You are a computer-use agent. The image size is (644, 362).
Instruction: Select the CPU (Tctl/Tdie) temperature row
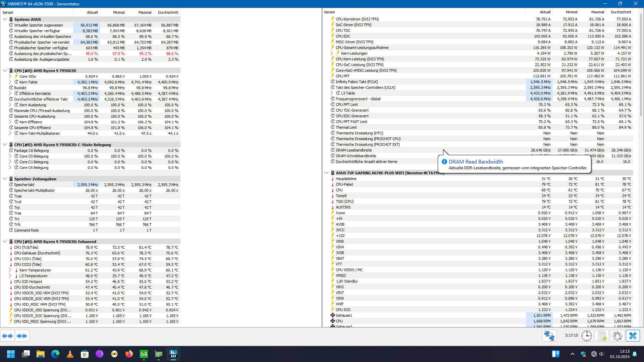26,247
